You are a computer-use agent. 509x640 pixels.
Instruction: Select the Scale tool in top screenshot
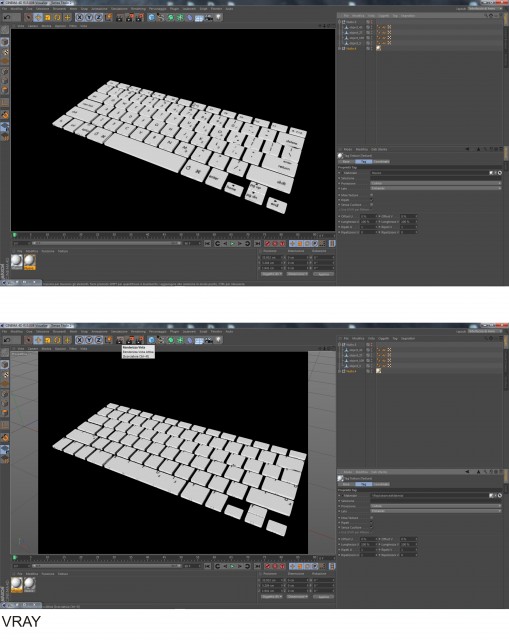[x=47, y=17]
